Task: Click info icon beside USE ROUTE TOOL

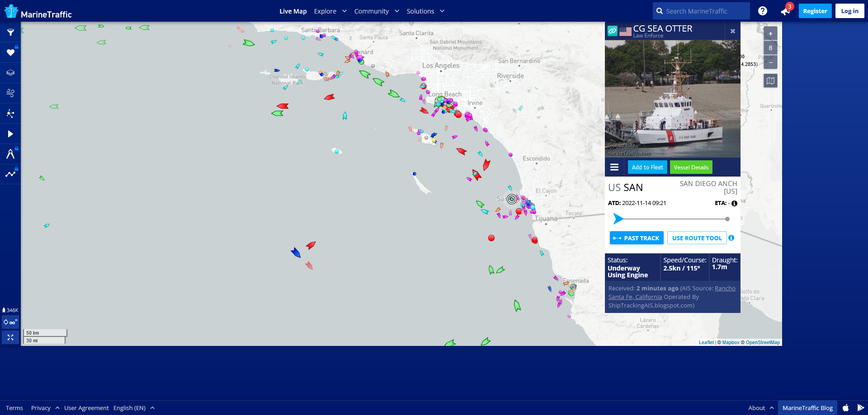Action: point(731,238)
